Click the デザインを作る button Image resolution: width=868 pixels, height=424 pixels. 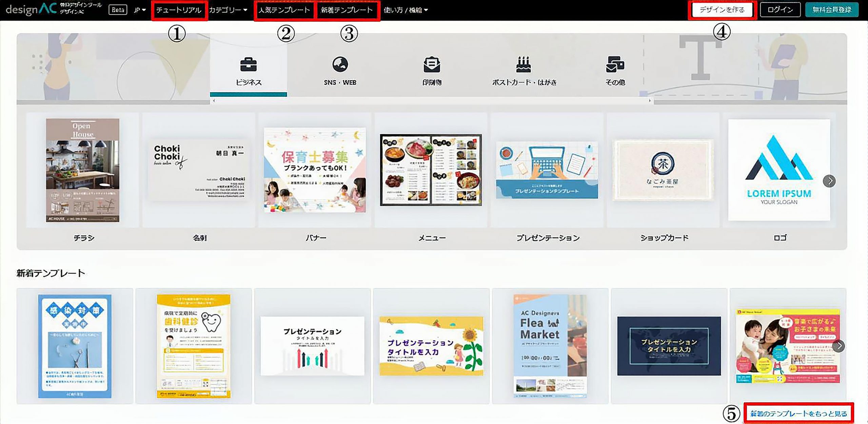point(722,10)
